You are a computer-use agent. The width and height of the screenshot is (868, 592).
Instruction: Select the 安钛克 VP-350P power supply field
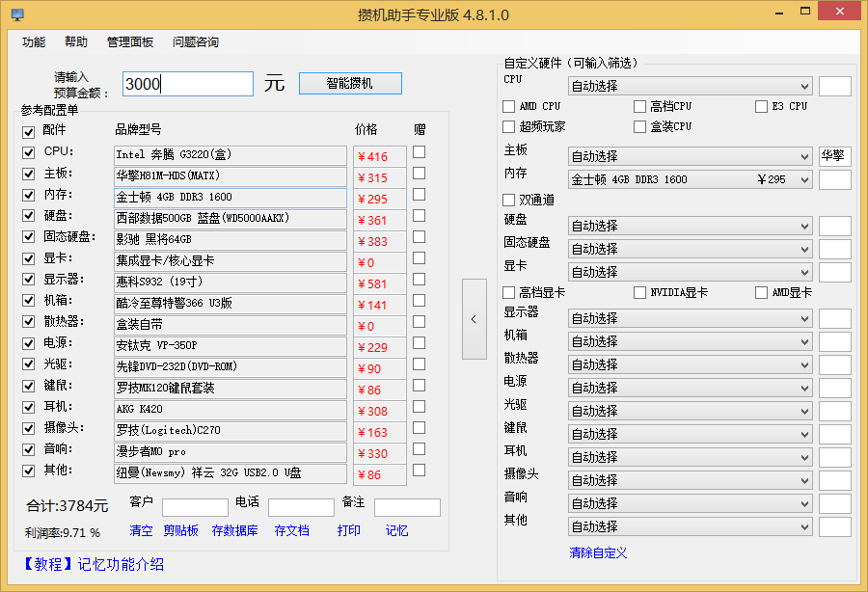click(231, 346)
